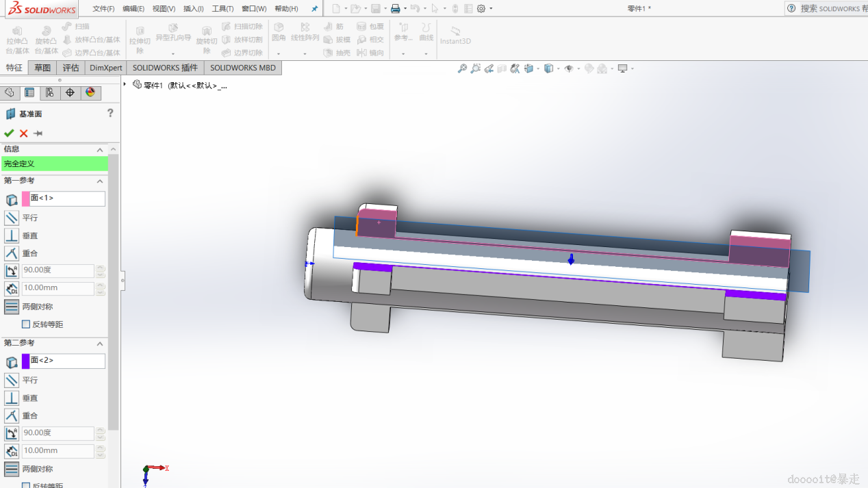868x488 pixels.
Task: Toggle Mid Plane option in Second Reference
Action: [12, 469]
